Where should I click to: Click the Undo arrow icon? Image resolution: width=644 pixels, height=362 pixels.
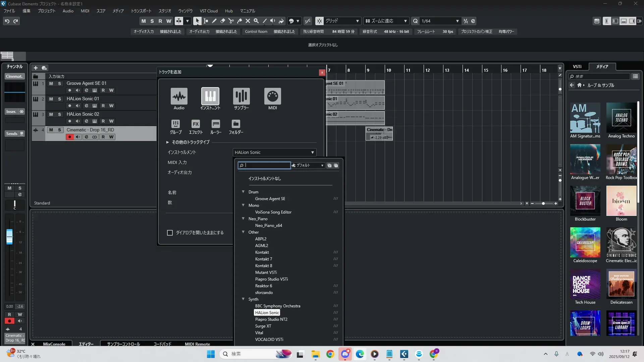pyautogui.click(x=7, y=21)
